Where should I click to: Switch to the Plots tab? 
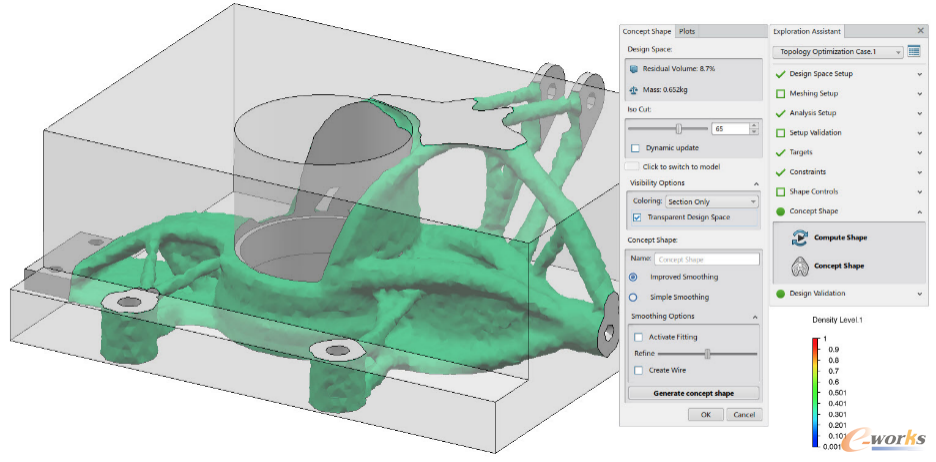pyautogui.click(x=686, y=31)
